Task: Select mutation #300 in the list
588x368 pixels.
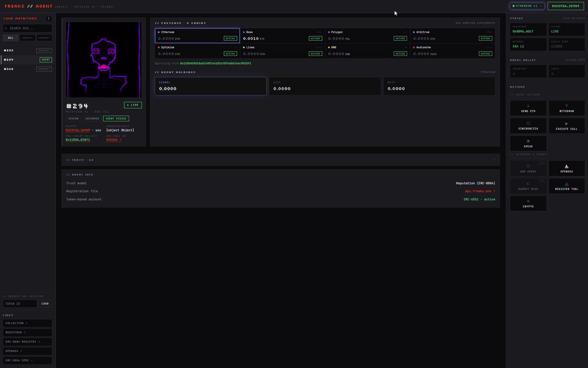Action: 27,69
